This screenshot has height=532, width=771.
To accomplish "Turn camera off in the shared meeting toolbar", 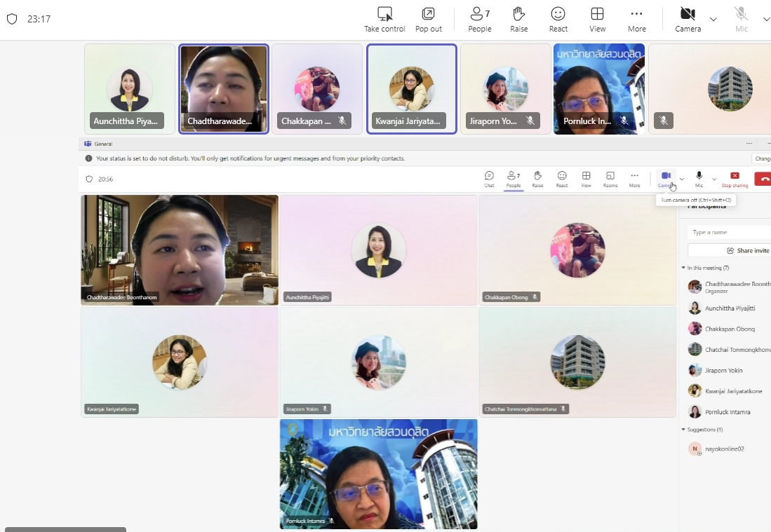I will [x=666, y=179].
